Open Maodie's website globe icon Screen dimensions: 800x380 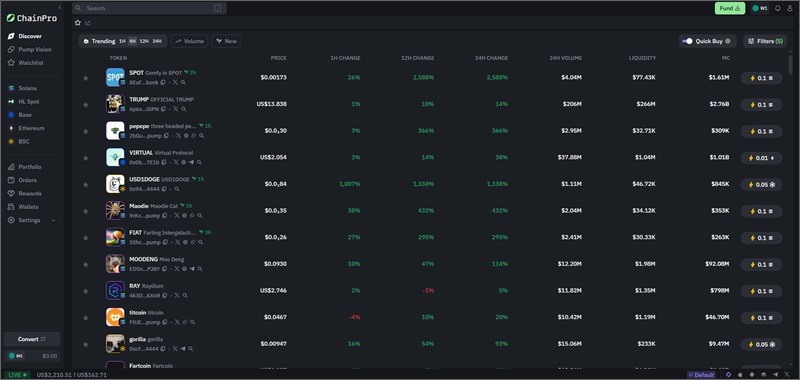185,216
